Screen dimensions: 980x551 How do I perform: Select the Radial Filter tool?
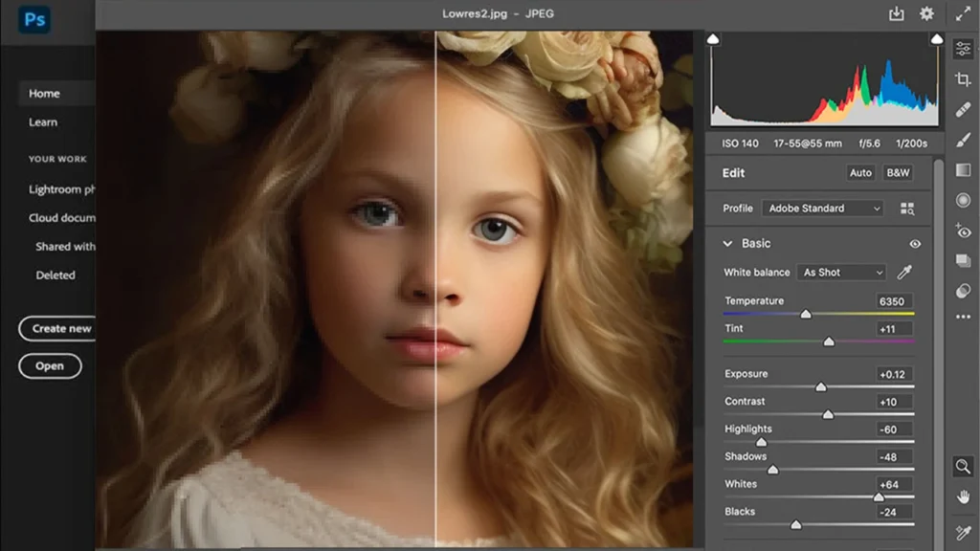(x=963, y=200)
